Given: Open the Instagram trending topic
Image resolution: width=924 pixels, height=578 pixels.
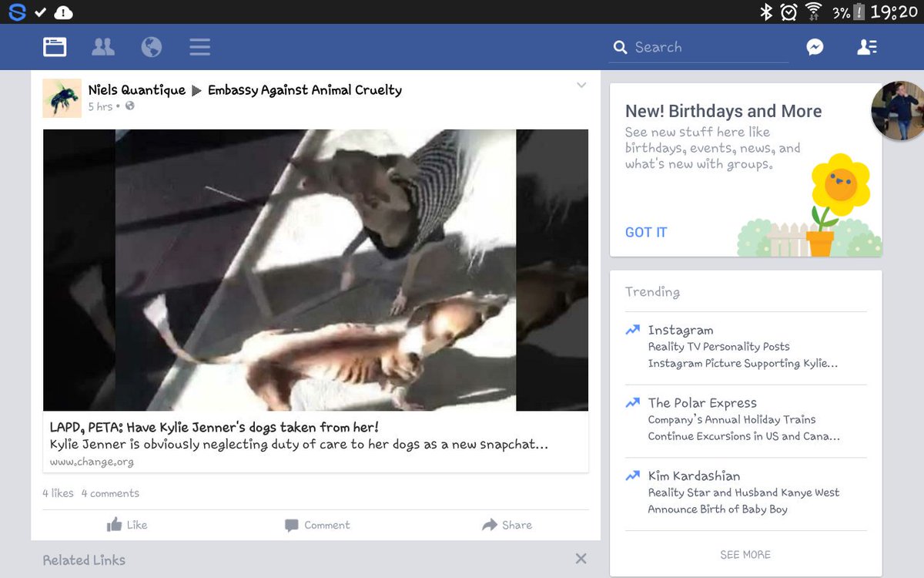Looking at the screenshot, I should coord(745,347).
